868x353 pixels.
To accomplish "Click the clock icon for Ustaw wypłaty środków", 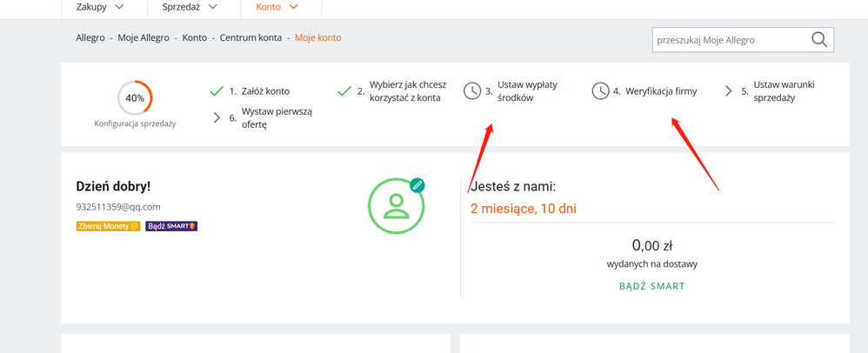I will click(x=472, y=91).
